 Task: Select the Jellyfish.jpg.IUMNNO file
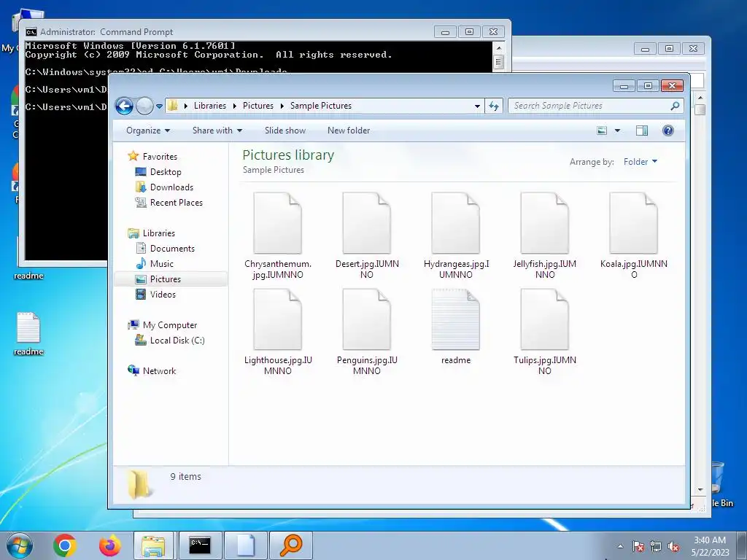pos(545,236)
